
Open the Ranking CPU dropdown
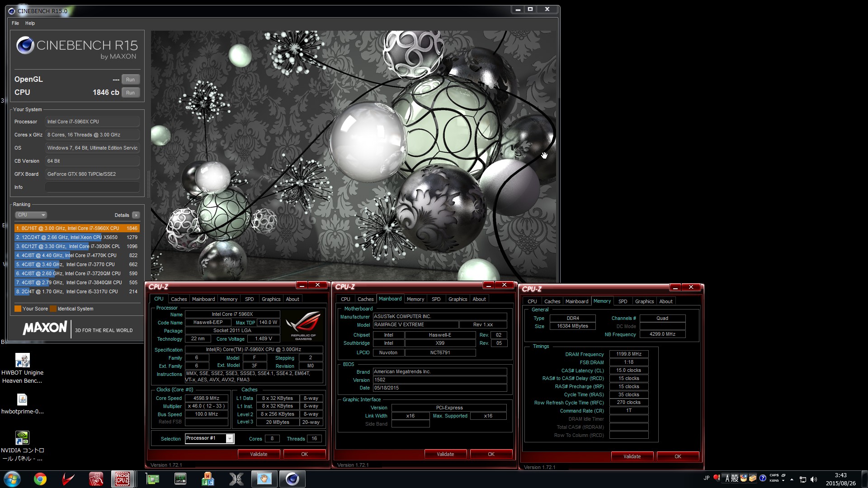[x=31, y=215]
